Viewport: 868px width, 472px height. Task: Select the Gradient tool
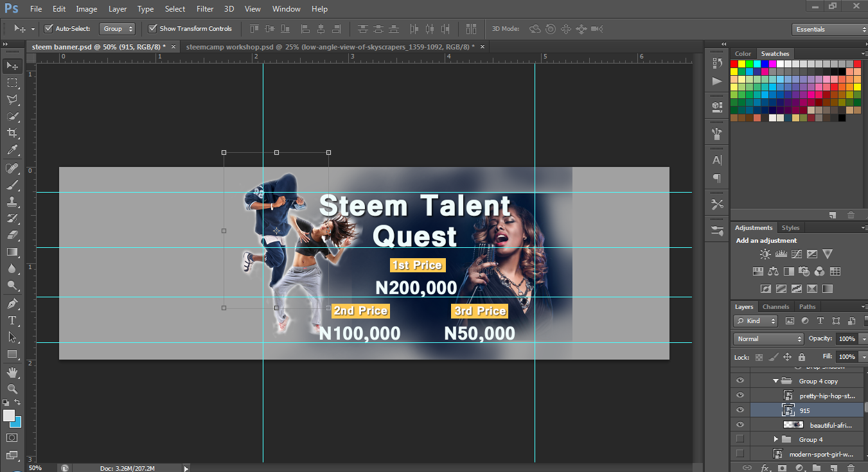12,252
